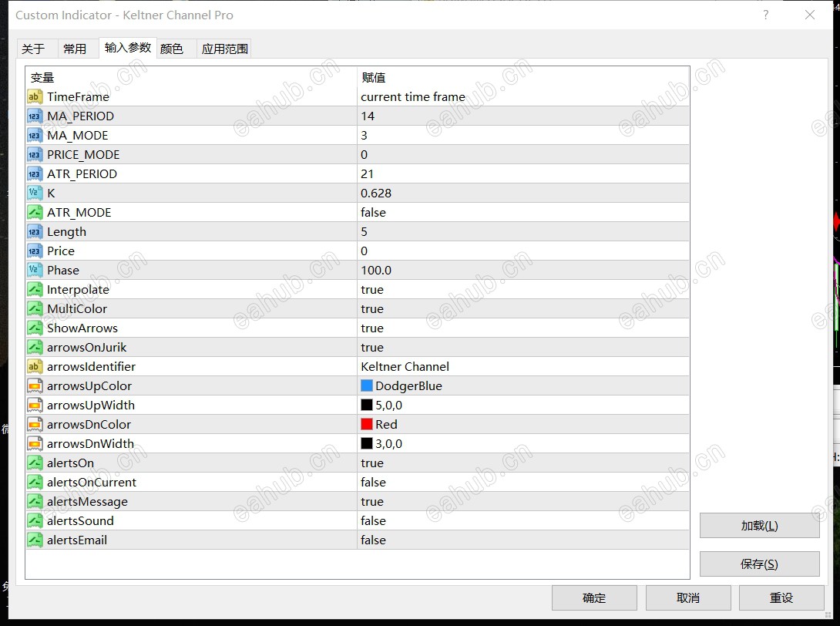The height and width of the screenshot is (626, 840).
Task: Confirm with the 确定 button
Action: pos(594,597)
